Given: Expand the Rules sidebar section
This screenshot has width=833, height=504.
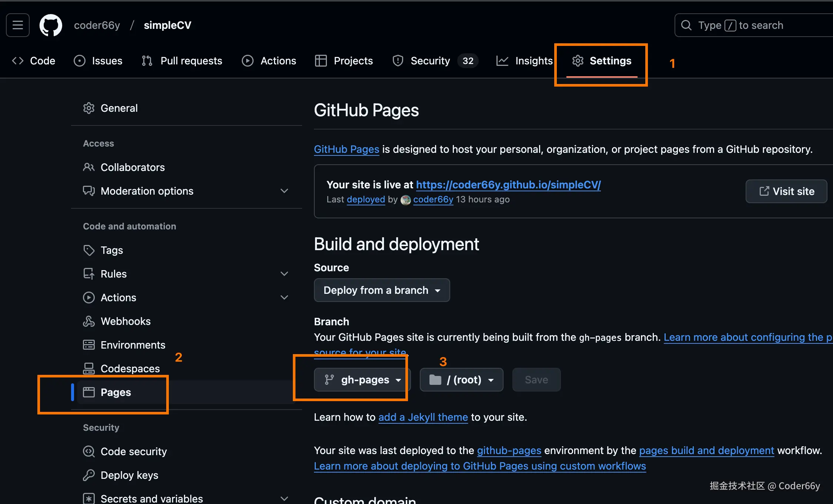Looking at the screenshot, I should tap(284, 274).
